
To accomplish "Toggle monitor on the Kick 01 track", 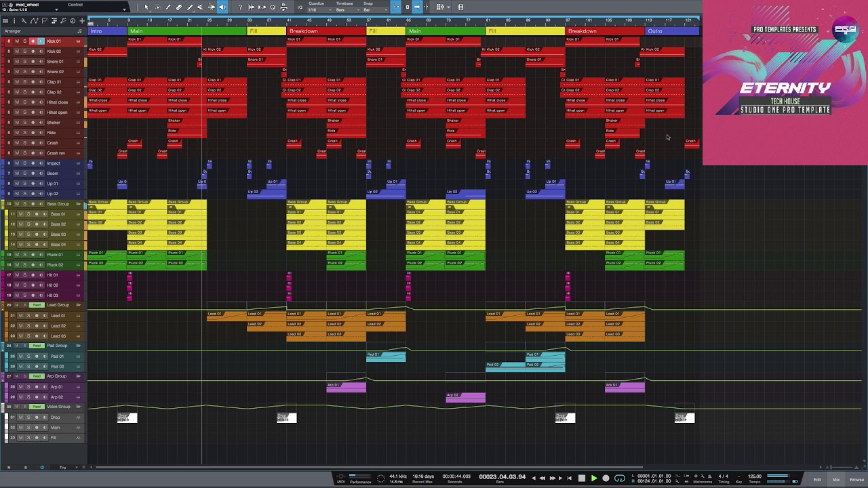I will [x=41, y=41].
